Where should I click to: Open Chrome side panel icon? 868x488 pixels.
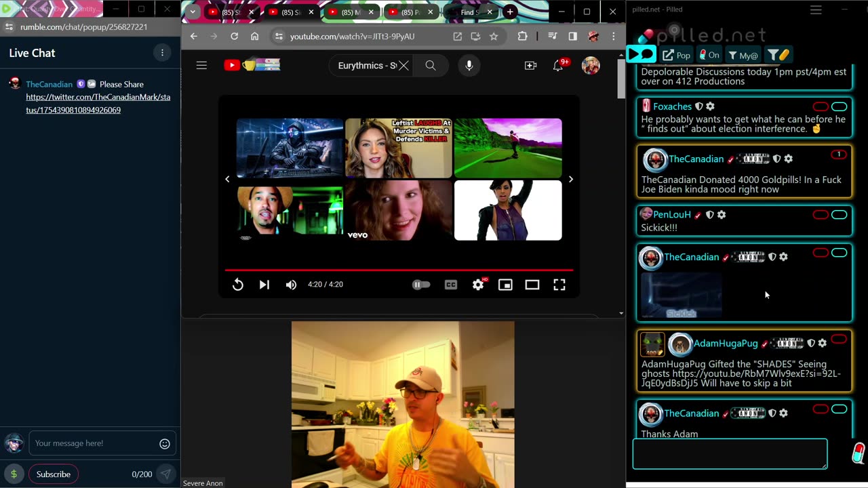(x=572, y=36)
